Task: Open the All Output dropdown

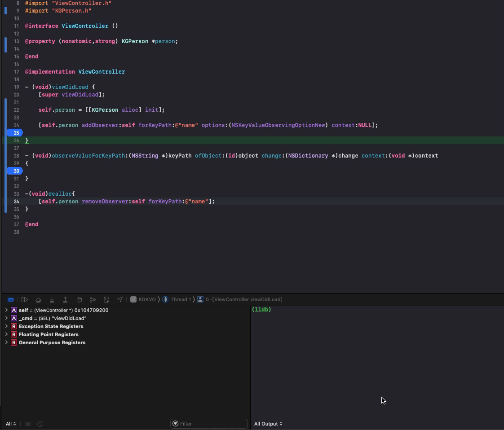Action: click(268, 423)
